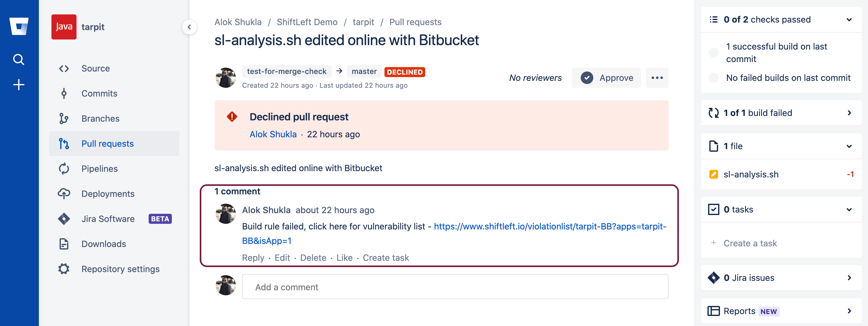Open the more options ellipsis menu
The image size is (868, 326).
pyautogui.click(x=657, y=77)
